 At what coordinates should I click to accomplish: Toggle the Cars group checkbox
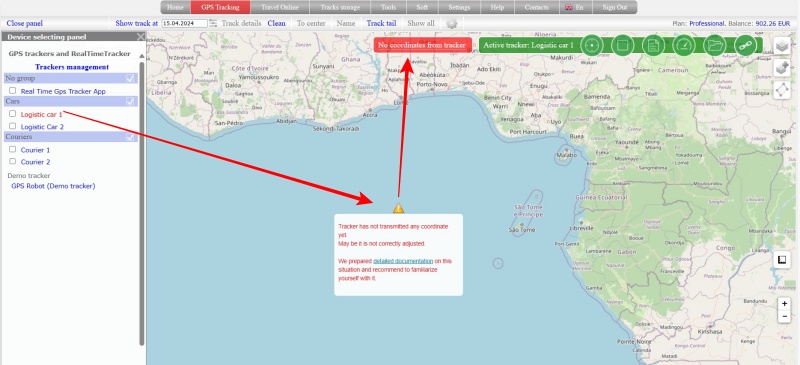pyautogui.click(x=130, y=102)
